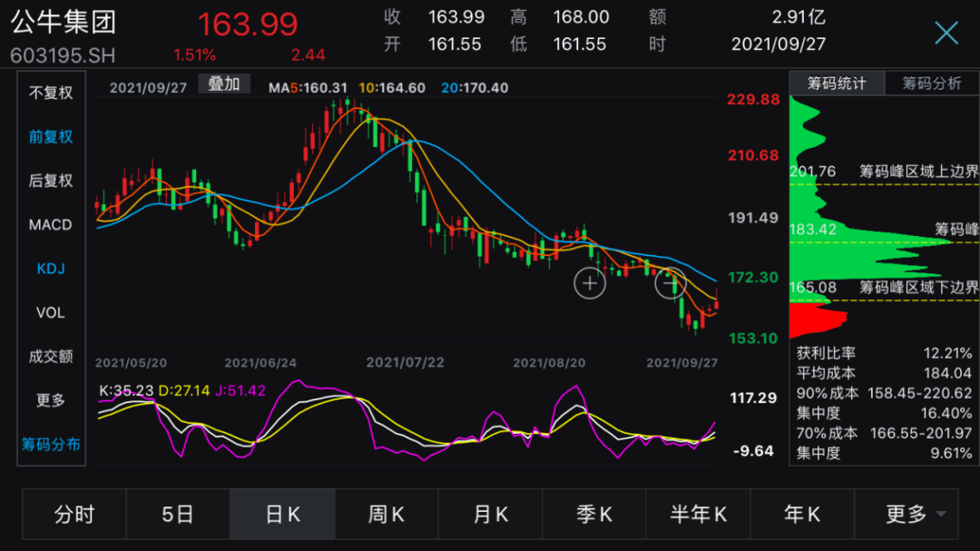Click the MA20 value 170.40
The width and height of the screenshot is (980, 551).
(483, 87)
